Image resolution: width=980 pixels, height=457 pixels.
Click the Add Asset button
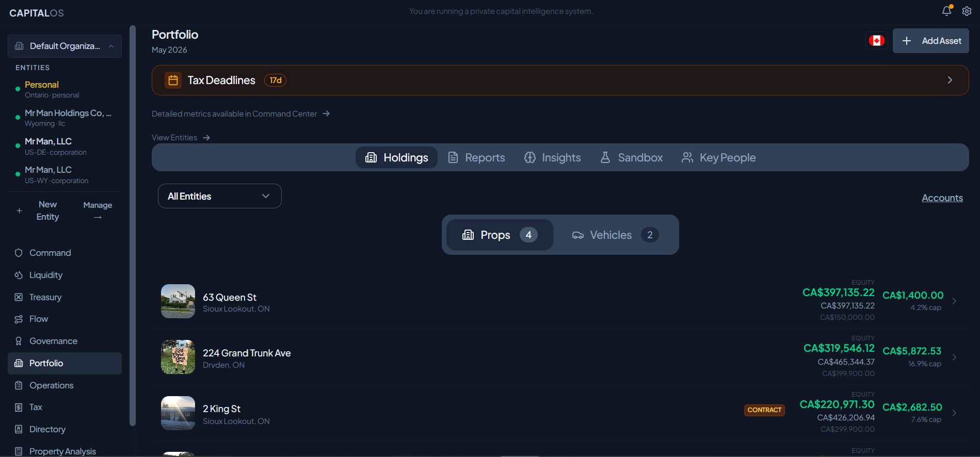pos(931,41)
